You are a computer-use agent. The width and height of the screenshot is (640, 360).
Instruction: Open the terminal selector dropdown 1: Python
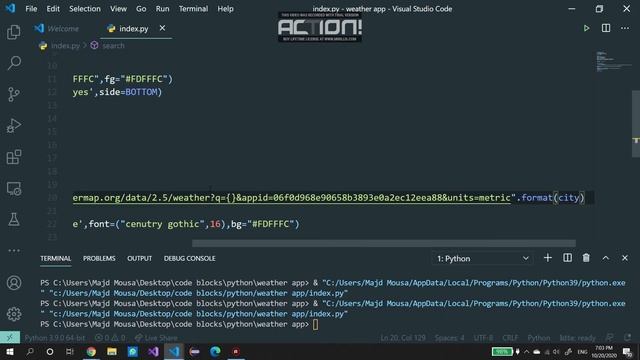pyautogui.click(x=482, y=258)
